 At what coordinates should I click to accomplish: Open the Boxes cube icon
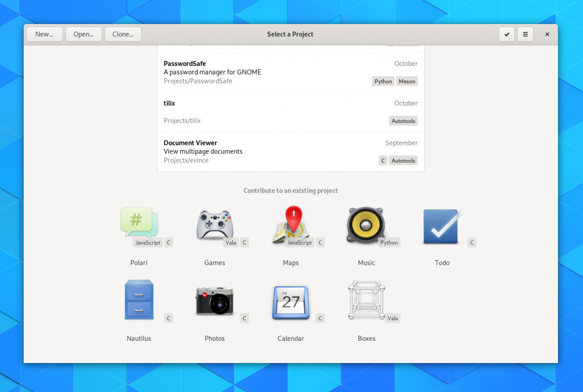coord(366,300)
